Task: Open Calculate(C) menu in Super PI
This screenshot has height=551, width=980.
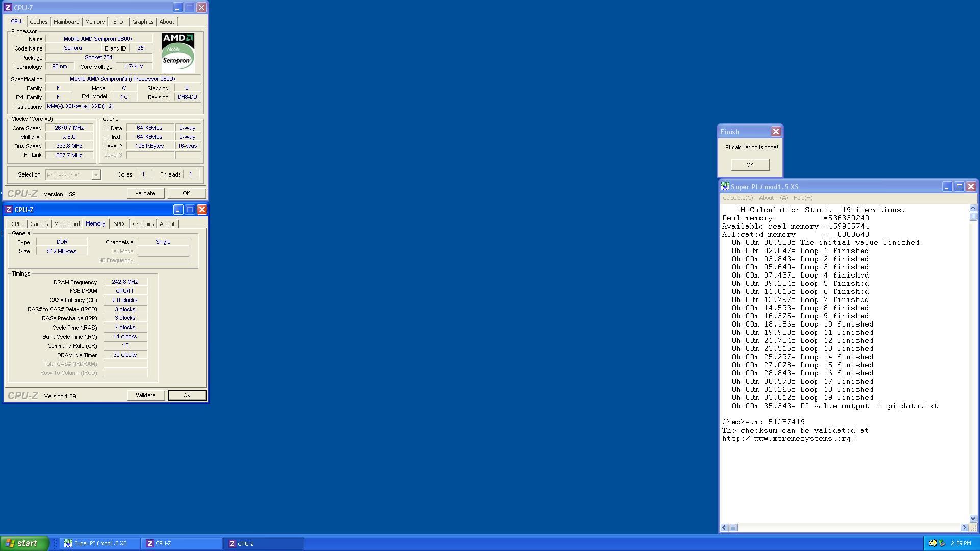Action: point(738,198)
